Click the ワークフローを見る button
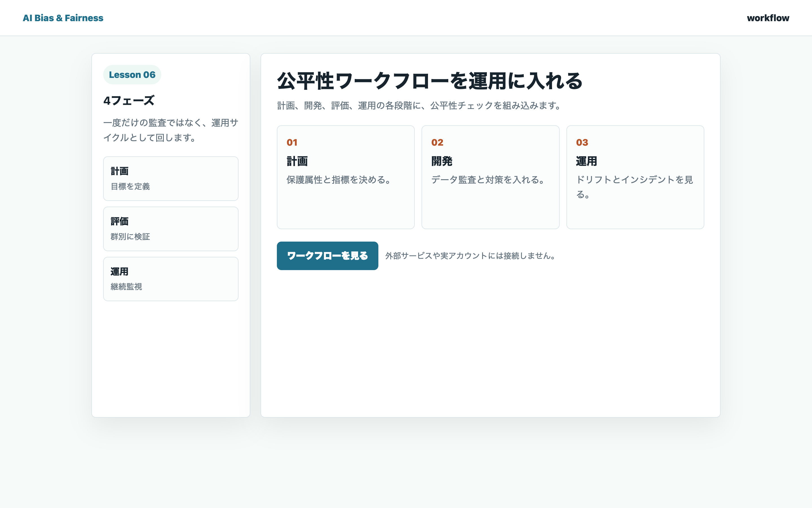This screenshot has width=812, height=508. (x=328, y=256)
